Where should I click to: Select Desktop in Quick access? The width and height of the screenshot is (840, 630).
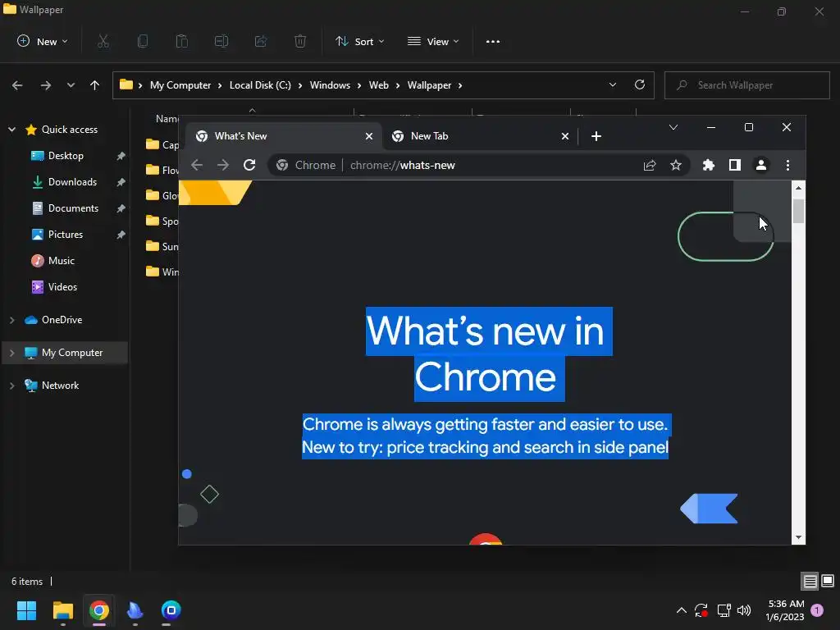pos(66,156)
